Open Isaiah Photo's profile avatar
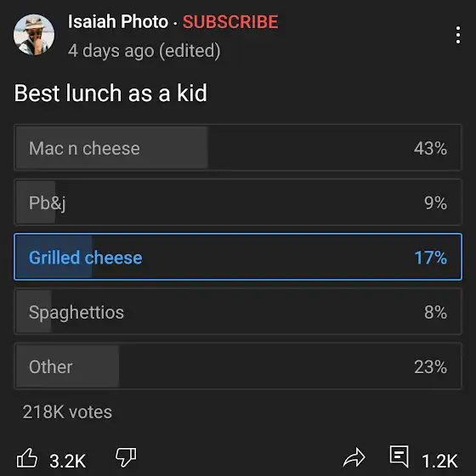 (34, 35)
